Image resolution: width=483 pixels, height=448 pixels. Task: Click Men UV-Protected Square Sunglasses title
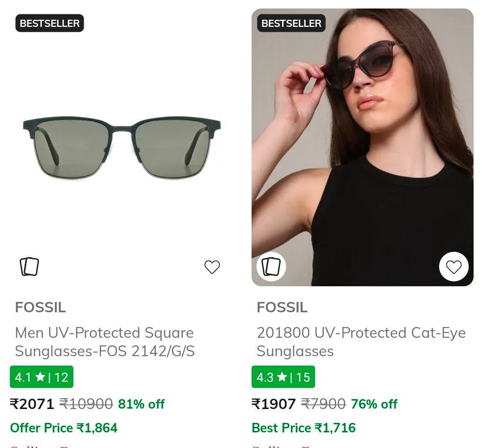[x=104, y=342]
